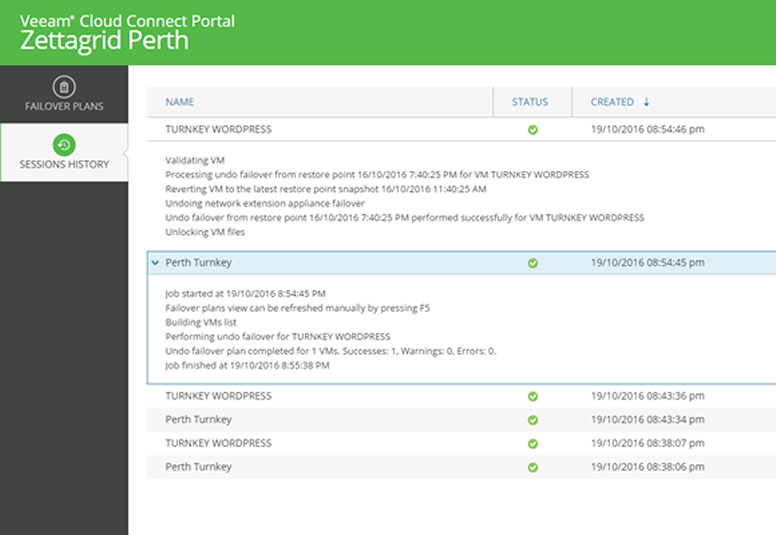Viewport: 776px width, 535px height.
Task: Click the Zettagrid Perth heading
Action: pyautogui.click(x=104, y=41)
